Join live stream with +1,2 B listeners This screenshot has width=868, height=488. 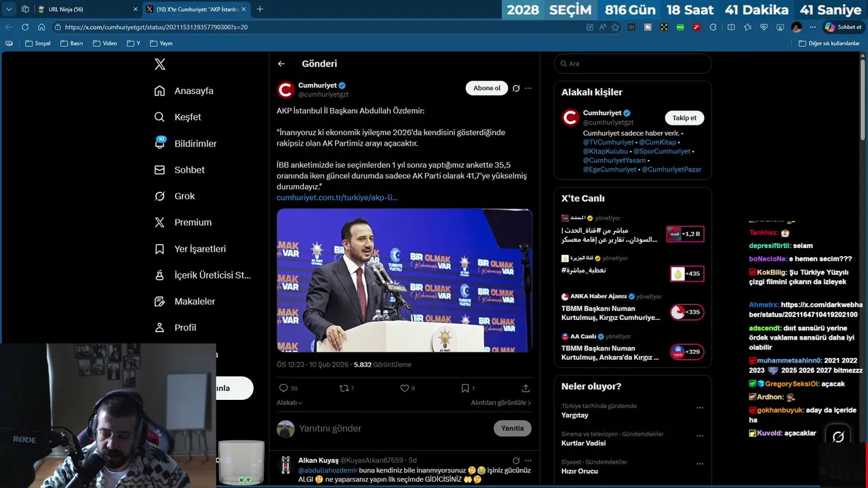coord(685,234)
